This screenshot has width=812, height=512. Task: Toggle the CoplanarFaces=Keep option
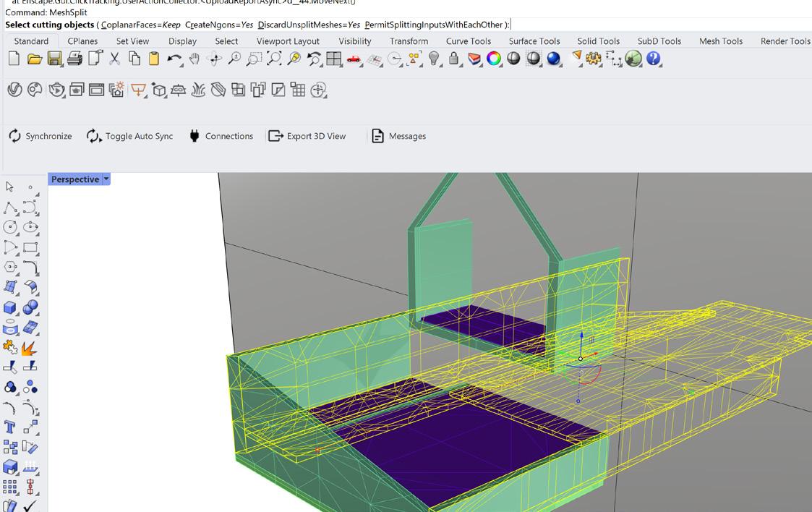click(140, 25)
